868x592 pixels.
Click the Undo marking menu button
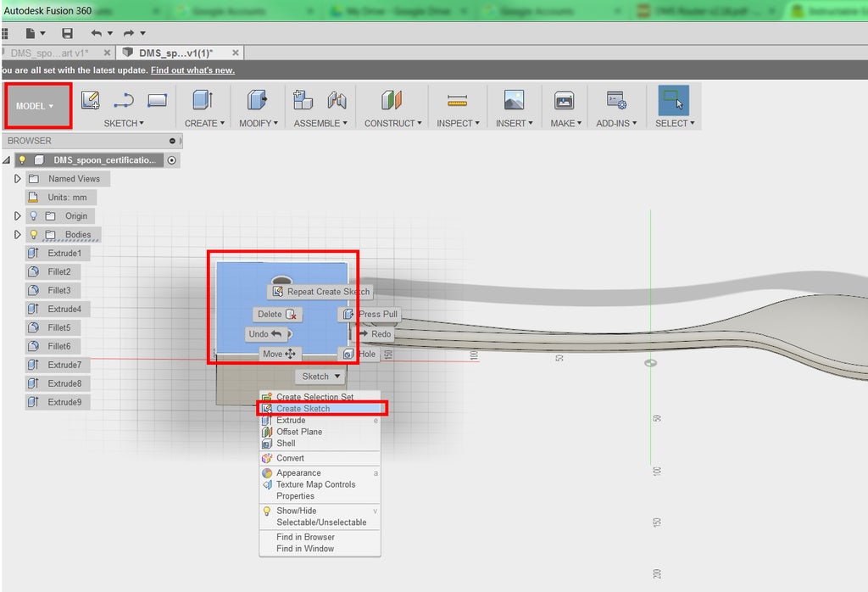pos(265,334)
